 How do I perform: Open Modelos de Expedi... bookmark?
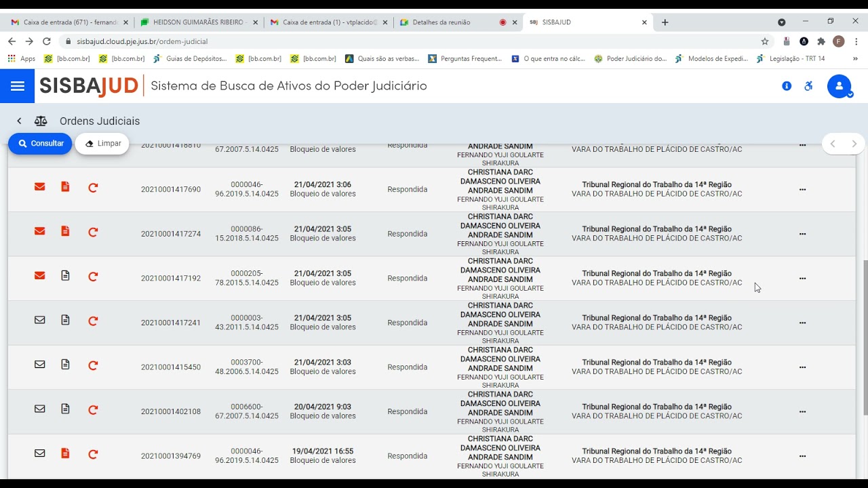pyautogui.click(x=711, y=59)
